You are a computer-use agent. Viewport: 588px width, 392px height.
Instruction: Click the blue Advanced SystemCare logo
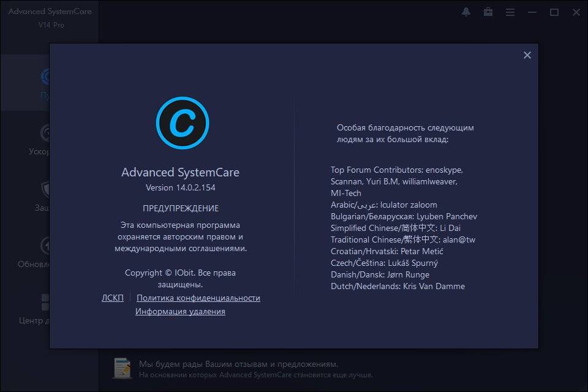coord(182,123)
